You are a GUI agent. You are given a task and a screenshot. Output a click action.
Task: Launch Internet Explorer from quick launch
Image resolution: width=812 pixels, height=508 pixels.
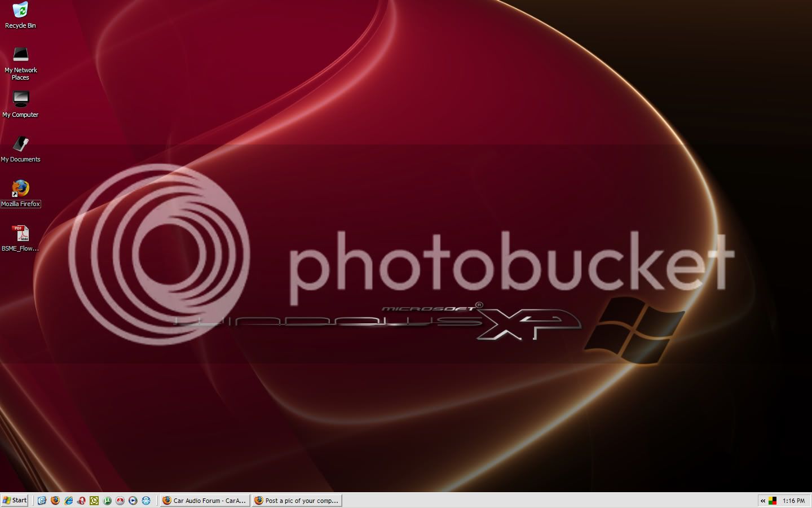coord(68,500)
